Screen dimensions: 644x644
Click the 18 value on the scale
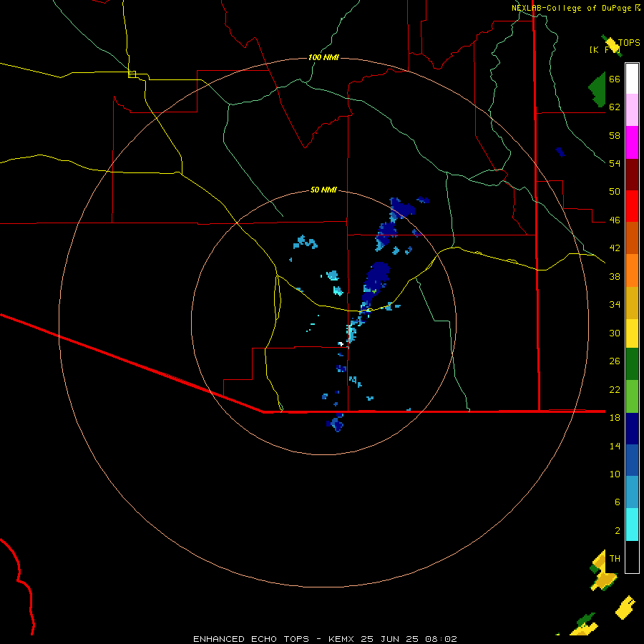point(615,418)
